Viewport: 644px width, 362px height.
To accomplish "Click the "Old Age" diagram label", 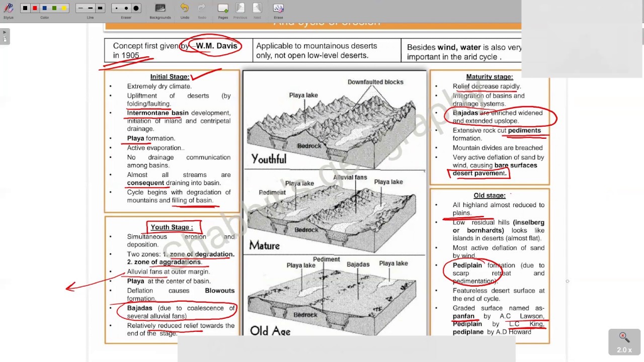I will tap(270, 330).
